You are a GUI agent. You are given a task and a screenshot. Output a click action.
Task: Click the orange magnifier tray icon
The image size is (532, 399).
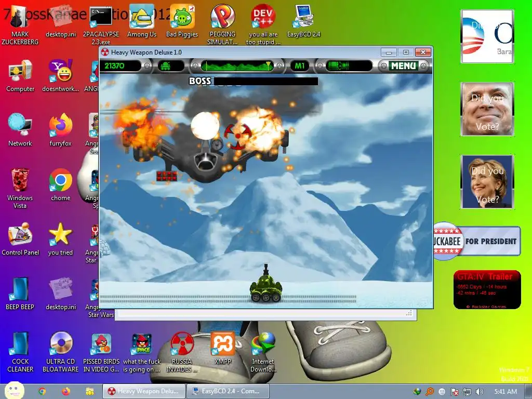[x=430, y=392]
